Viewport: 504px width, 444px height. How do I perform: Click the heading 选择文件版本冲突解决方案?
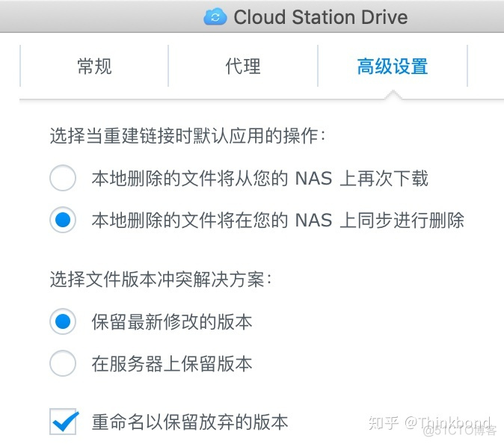pos(161,280)
